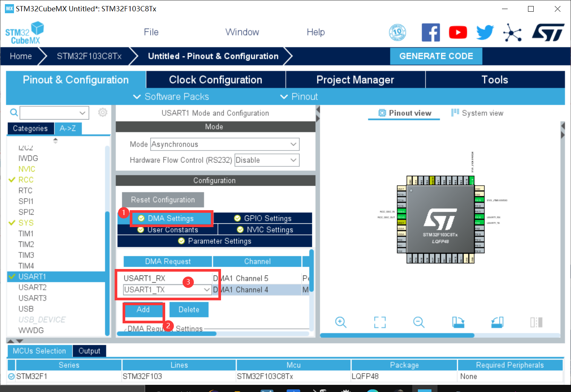Open the Mode Asynchronous dropdown
This screenshot has width=571, height=392.
click(x=225, y=144)
